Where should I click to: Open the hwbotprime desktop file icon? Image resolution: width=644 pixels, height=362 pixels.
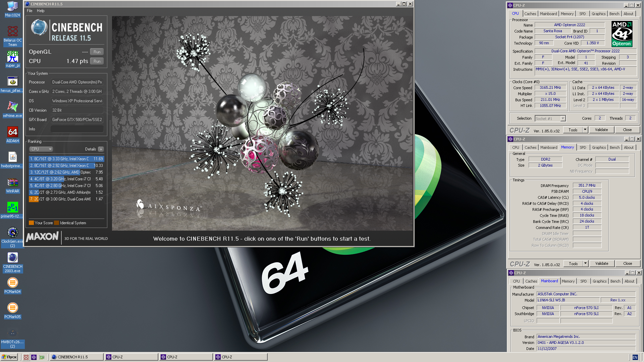tap(12, 160)
